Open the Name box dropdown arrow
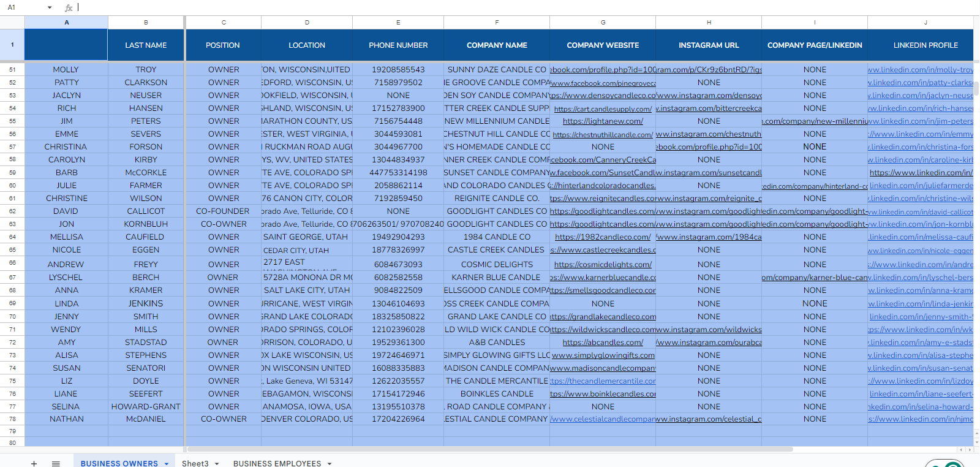This screenshot has height=467, width=980. [x=50, y=8]
